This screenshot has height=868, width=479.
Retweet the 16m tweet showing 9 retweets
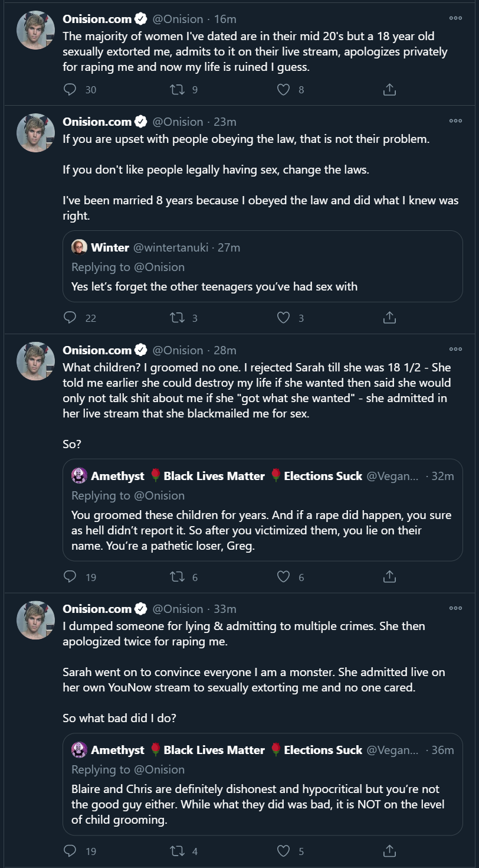click(177, 90)
